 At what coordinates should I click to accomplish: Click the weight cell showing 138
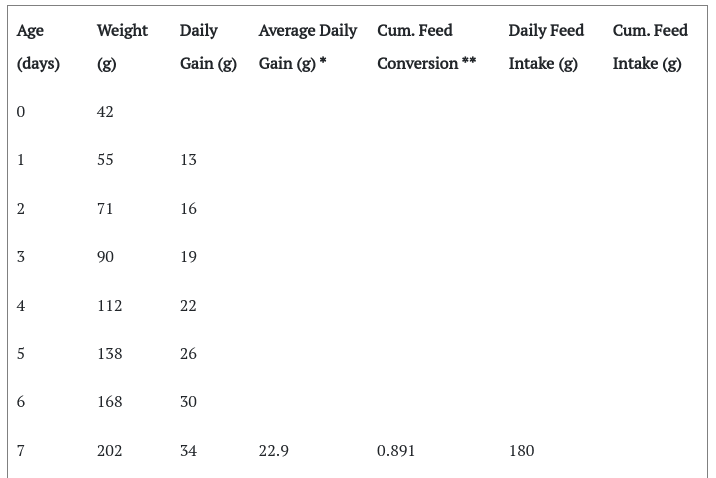tap(110, 353)
